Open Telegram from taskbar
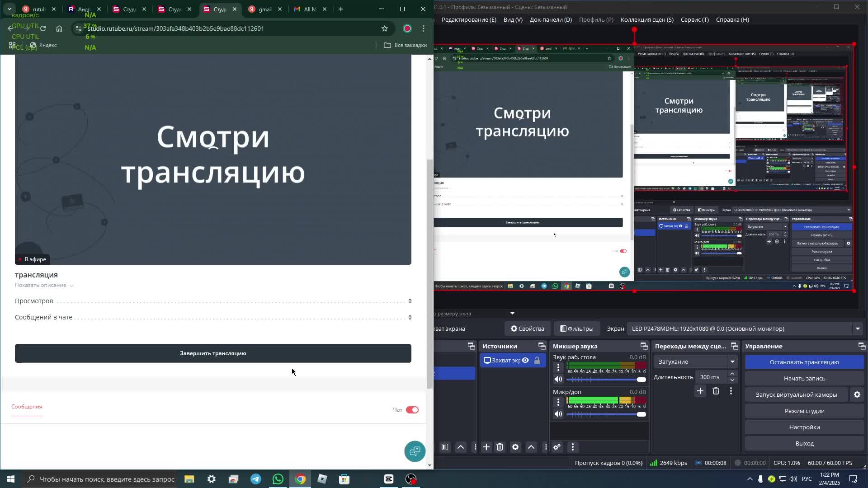This screenshot has height=488, width=868. (256, 479)
